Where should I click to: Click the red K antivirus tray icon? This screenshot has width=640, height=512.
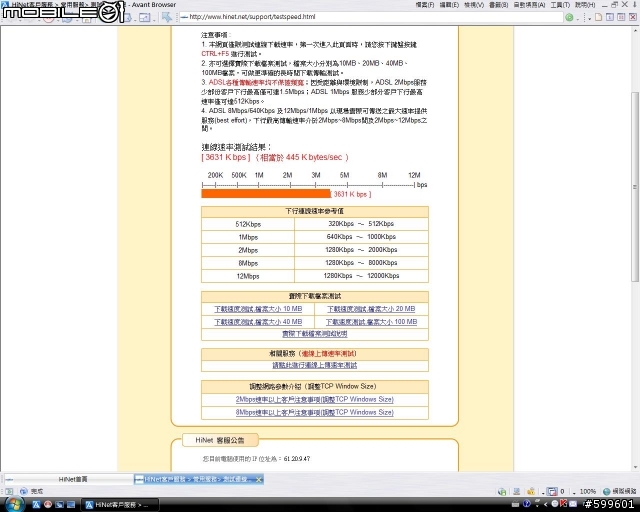tap(564, 503)
